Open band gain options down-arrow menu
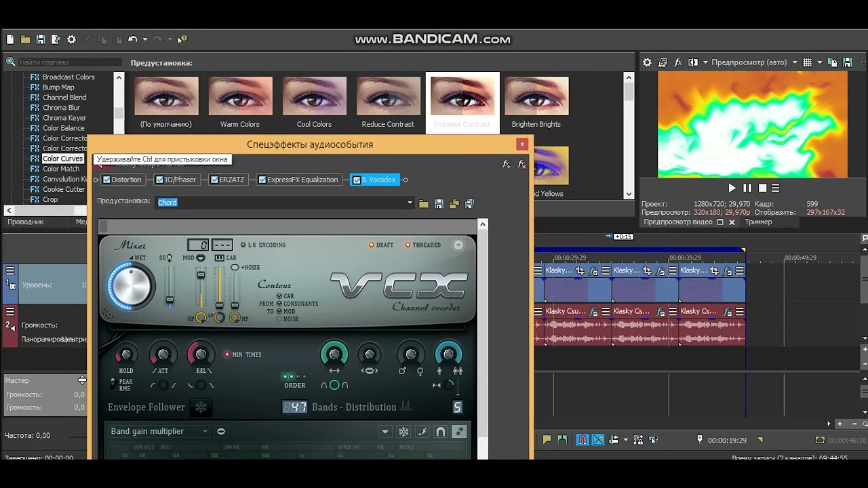 coord(385,432)
